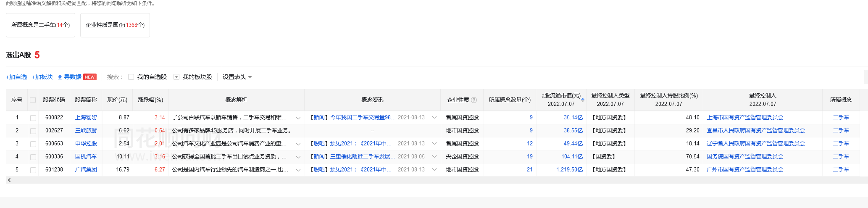Click the +加自选 link
This screenshot has width=868, height=208.
pos(16,77)
